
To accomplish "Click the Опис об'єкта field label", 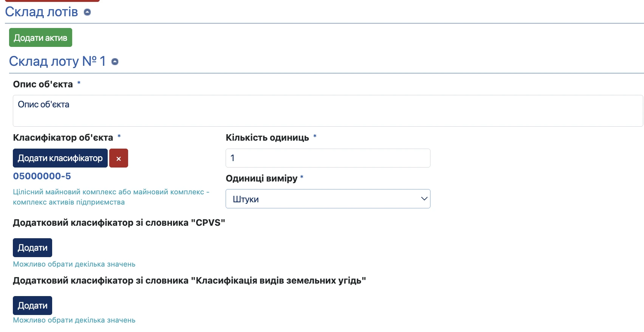I will click(x=43, y=84).
